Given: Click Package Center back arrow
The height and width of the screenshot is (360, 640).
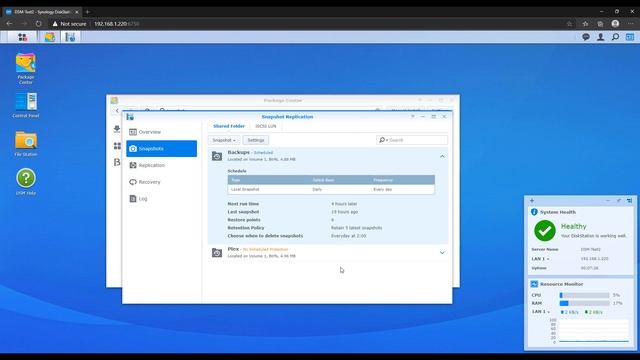Looking at the screenshot, I should (x=117, y=111).
